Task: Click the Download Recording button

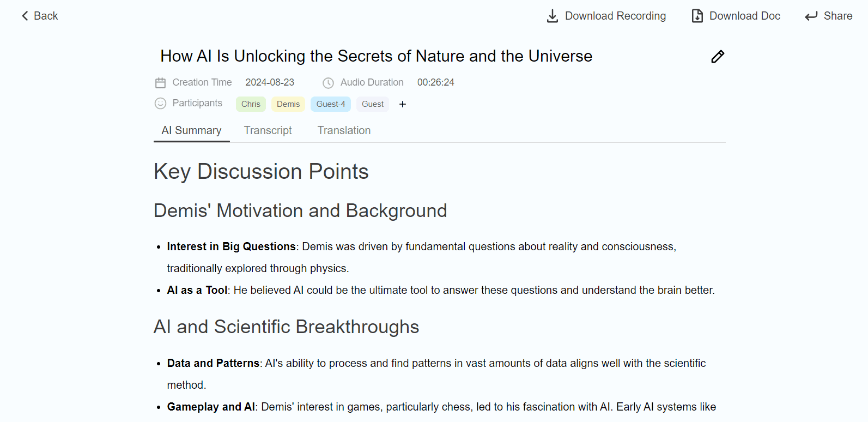Action: pos(615,16)
